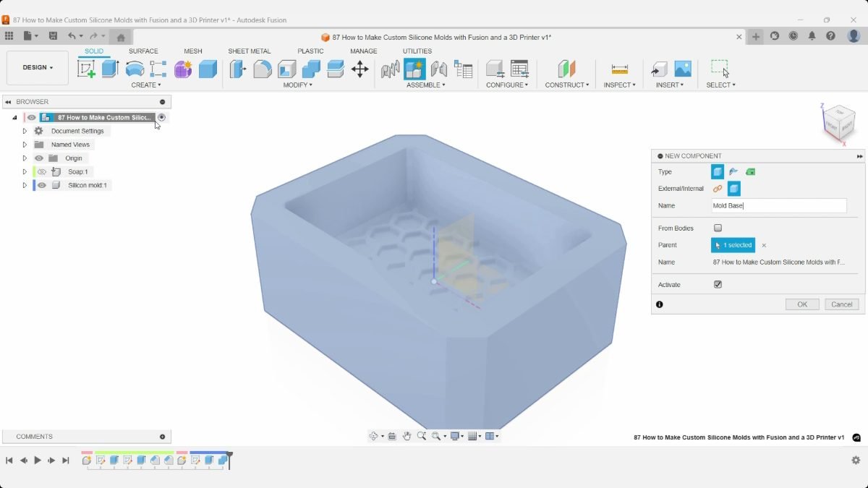Select the Press Pull tool
This screenshot has width=868, height=488.
click(x=238, y=69)
